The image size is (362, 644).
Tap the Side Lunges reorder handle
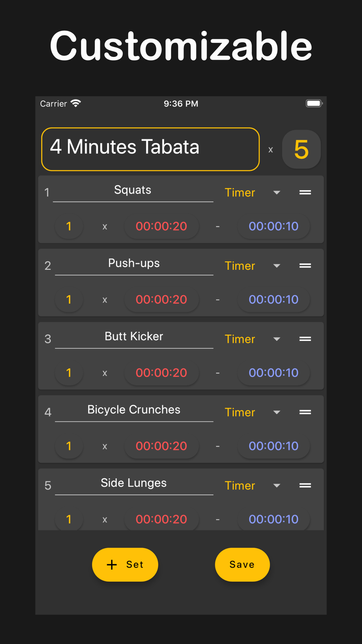[305, 485]
